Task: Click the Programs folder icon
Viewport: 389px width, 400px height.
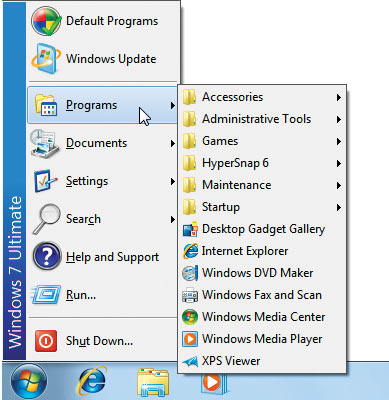Action: pos(46,105)
